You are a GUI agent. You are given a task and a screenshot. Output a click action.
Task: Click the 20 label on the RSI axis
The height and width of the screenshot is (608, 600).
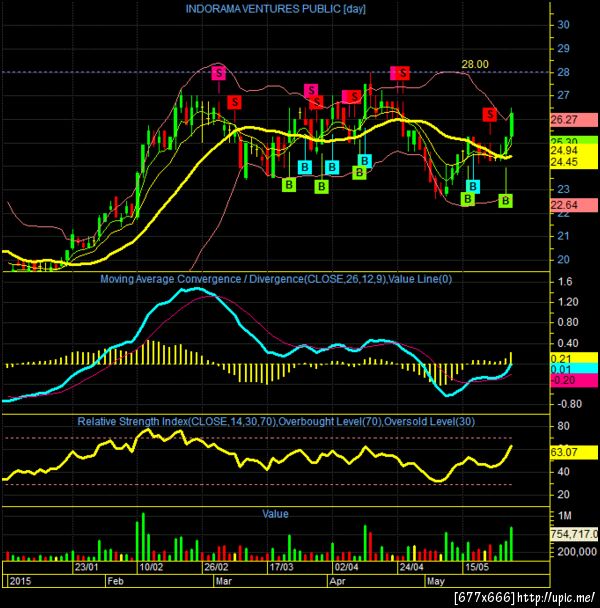click(x=563, y=495)
